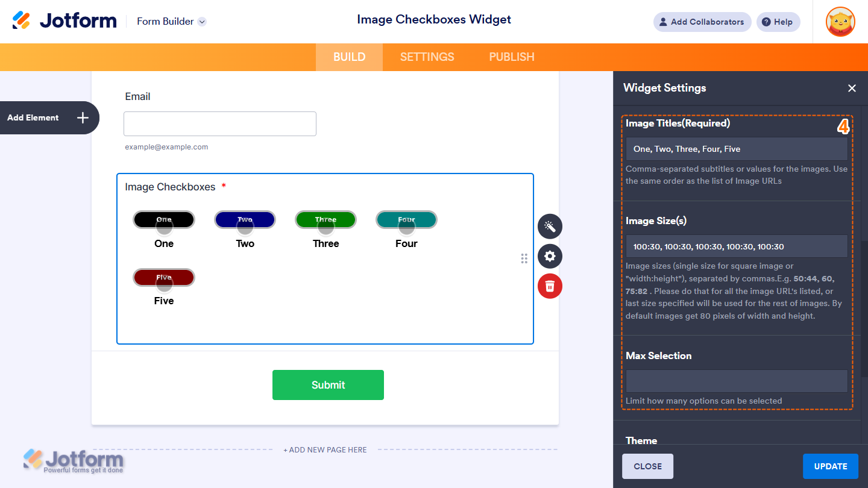The height and width of the screenshot is (488, 868).
Task: Open the Form Builder dropdown
Action: (x=171, y=21)
